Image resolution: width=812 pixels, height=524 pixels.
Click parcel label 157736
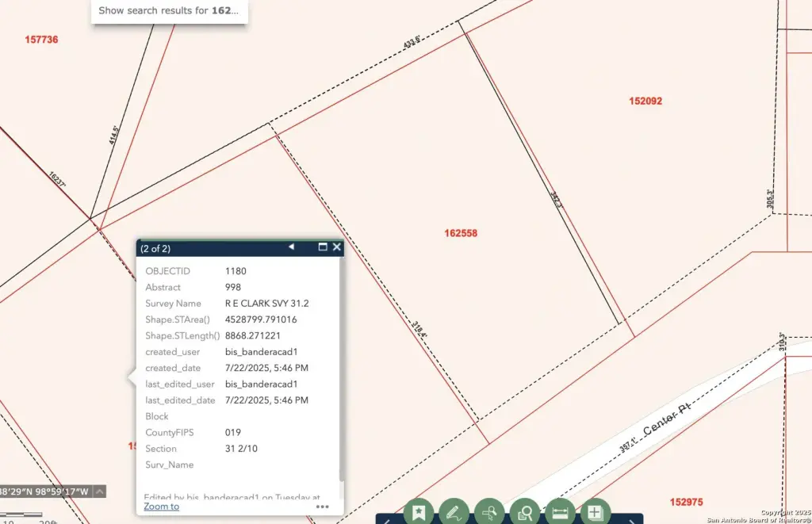point(41,40)
